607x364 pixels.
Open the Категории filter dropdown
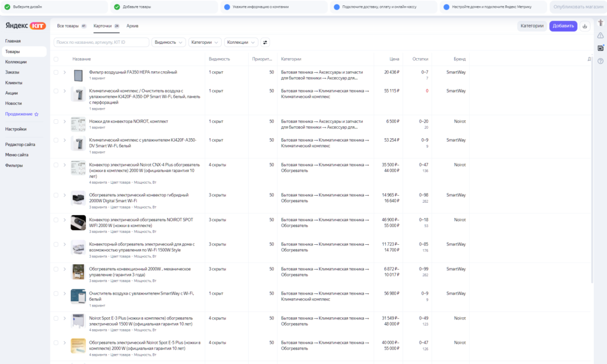point(205,42)
